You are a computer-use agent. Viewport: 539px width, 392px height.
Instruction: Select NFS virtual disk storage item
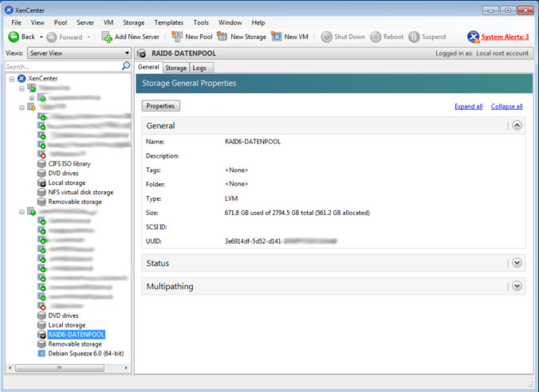81,192
